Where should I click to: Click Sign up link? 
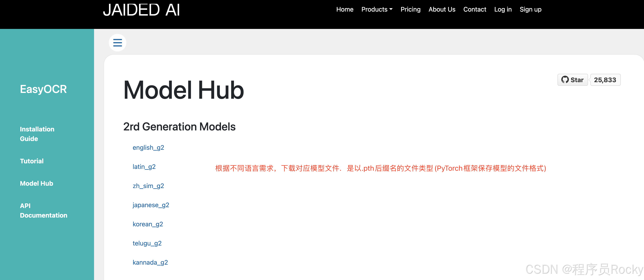[x=530, y=10]
